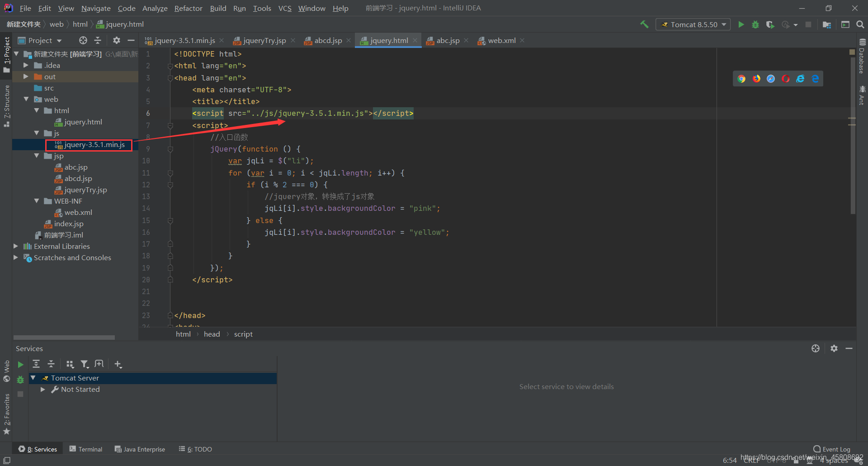This screenshot has width=868, height=466.
Task: Open the VCS menu
Action: 285,8
